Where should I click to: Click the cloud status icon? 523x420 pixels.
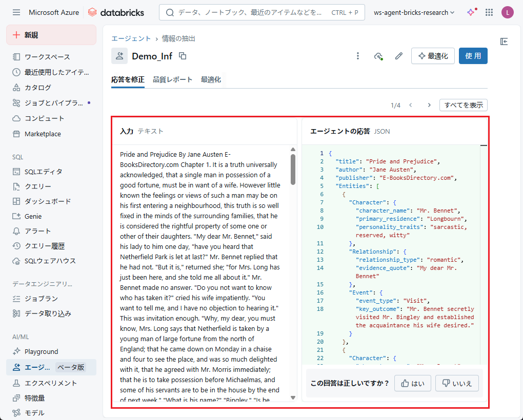[x=378, y=56]
